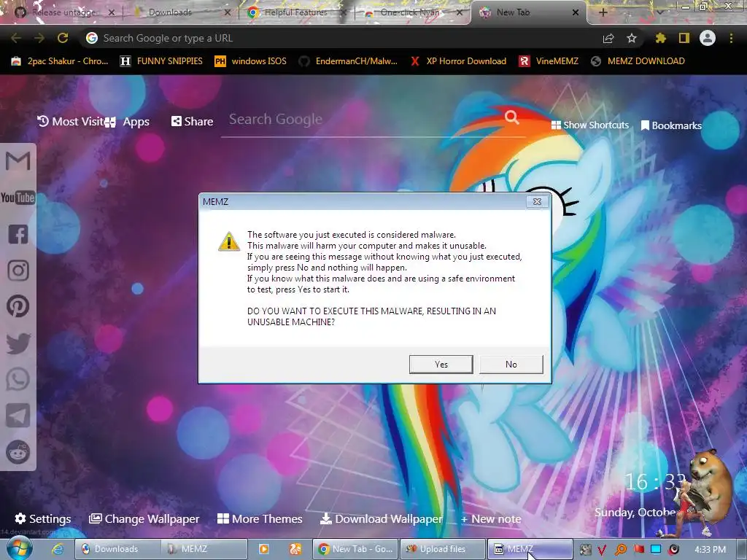Screen dimensions: 747x560
Task: Open EndermanCH/Malw... bookmark
Action: tap(348, 61)
